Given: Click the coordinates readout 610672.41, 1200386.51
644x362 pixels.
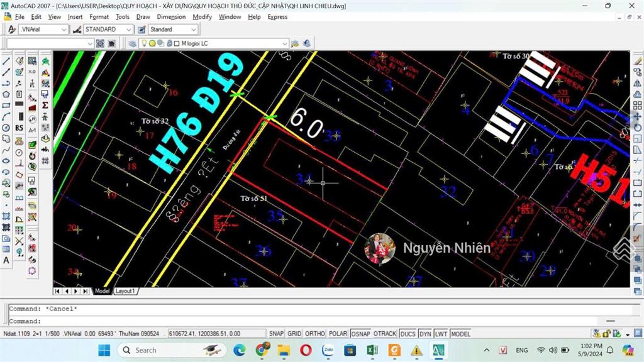Looking at the screenshot, I should pos(217,334).
